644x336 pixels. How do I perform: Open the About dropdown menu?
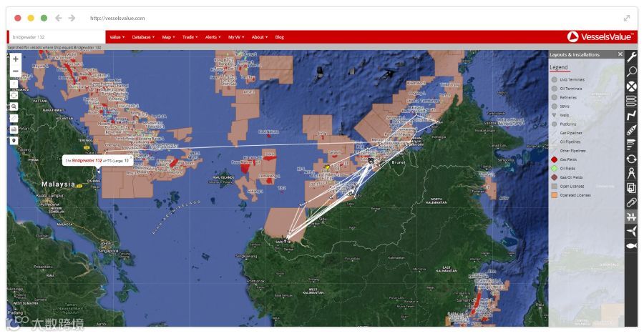(x=259, y=37)
